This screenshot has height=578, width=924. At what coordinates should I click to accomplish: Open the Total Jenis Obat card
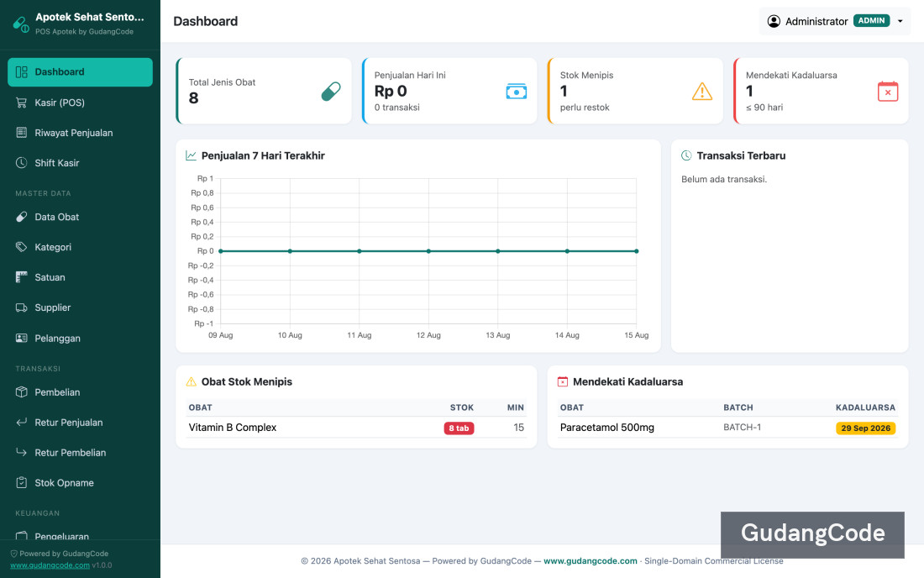coord(264,91)
